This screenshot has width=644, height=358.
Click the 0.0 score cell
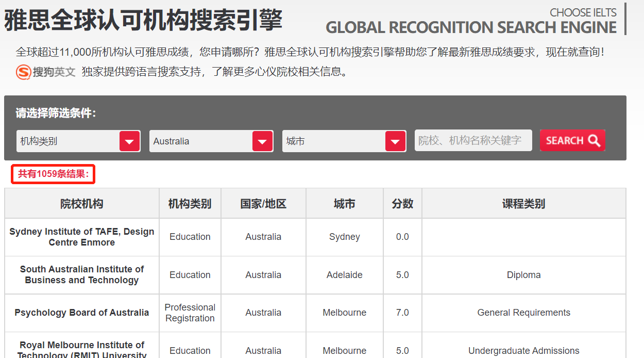402,237
